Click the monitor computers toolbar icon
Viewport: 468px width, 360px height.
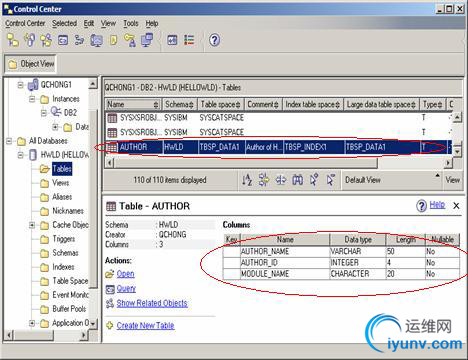pyautogui.click(x=147, y=40)
